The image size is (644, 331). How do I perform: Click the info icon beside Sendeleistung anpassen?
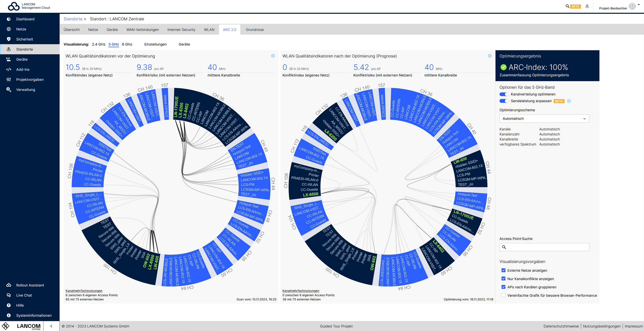click(569, 101)
